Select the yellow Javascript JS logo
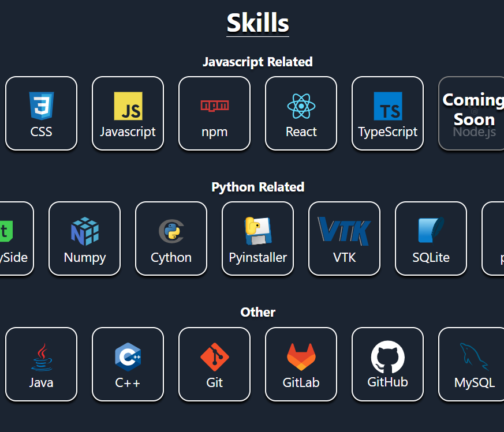504x432 pixels. coord(128,106)
